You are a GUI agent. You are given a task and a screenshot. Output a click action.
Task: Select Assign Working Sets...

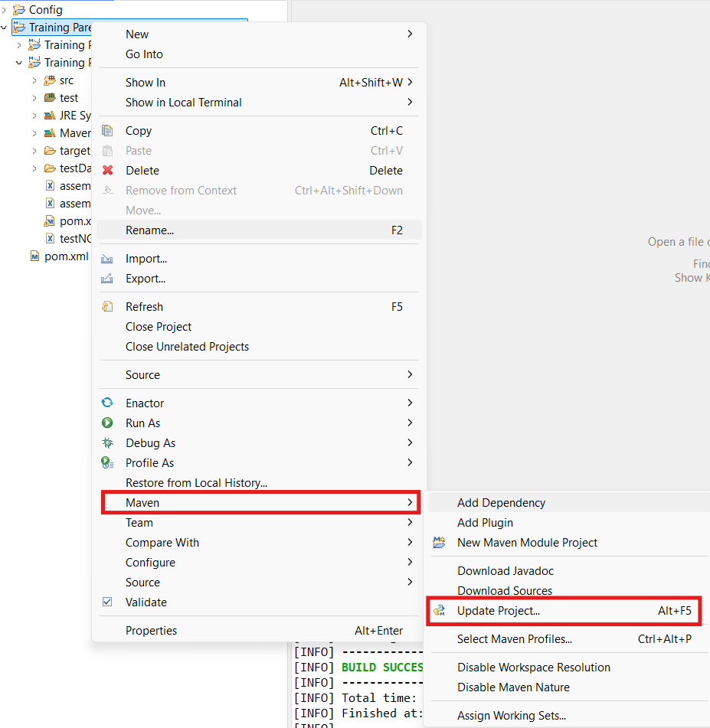coord(569,716)
